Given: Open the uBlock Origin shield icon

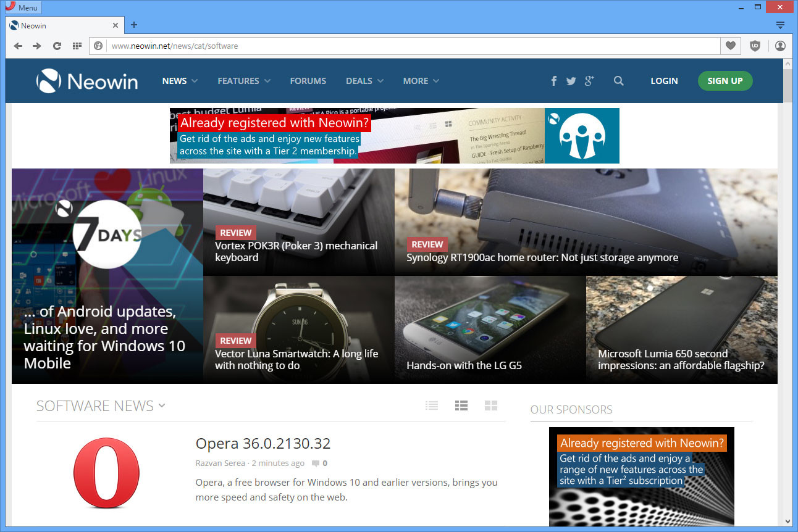Looking at the screenshot, I should click(x=755, y=46).
